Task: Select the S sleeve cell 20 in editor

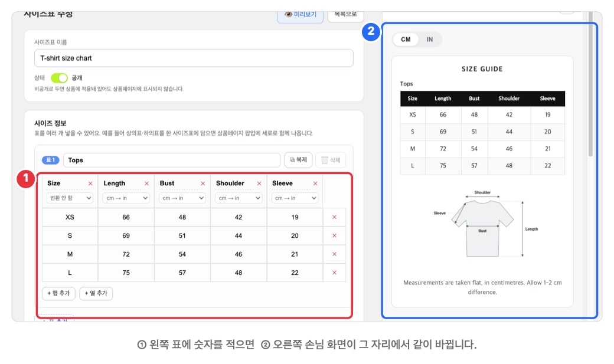Action: (295, 235)
